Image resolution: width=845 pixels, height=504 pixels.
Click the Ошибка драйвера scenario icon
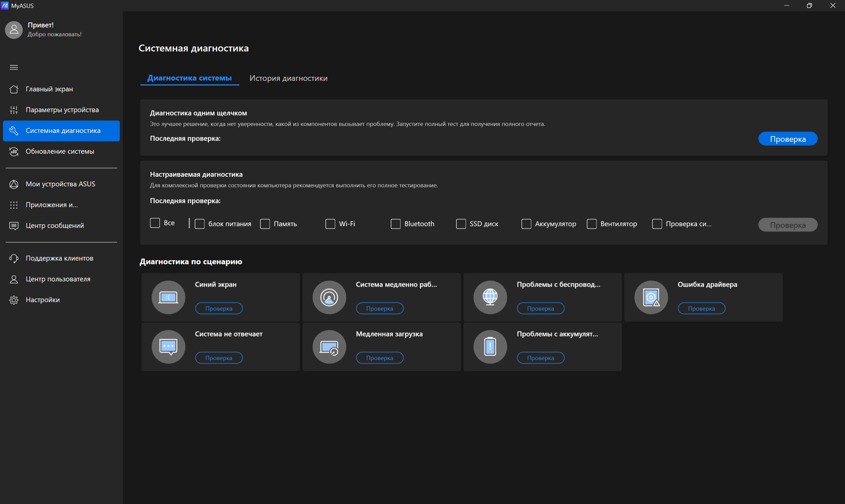point(651,298)
